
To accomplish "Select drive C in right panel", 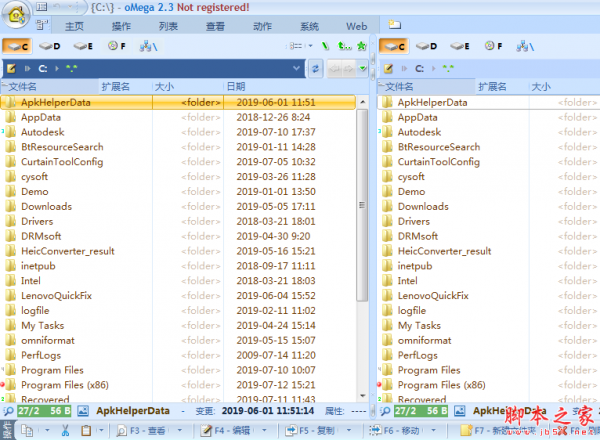I will click(x=394, y=46).
